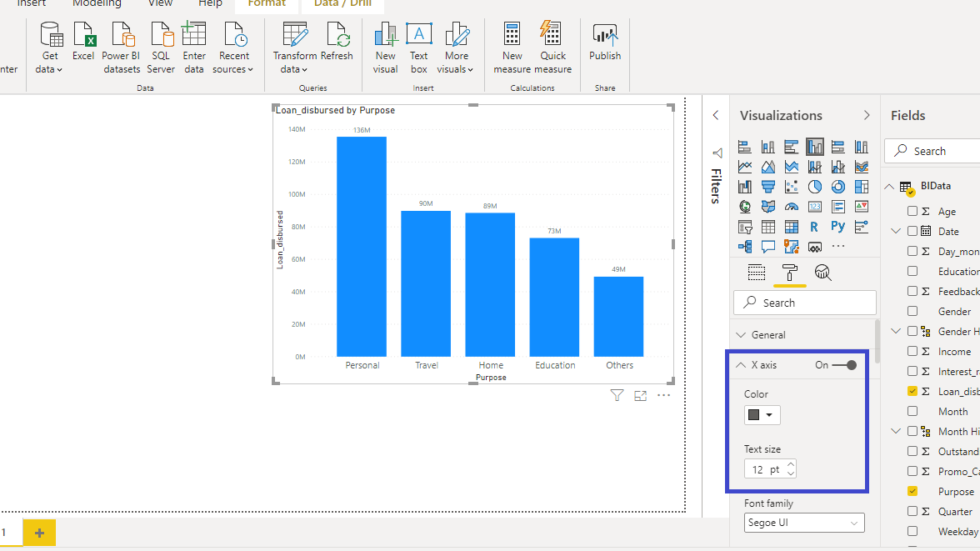The width and height of the screenshot is (980, 551).
Task: Switch off the X axis toggle
Action: point(844,365)
